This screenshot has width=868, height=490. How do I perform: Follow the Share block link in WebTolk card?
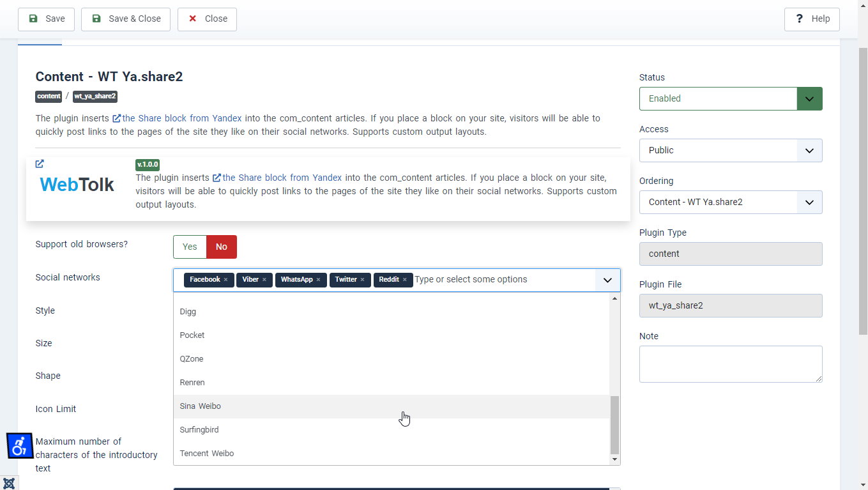(277, 178)
